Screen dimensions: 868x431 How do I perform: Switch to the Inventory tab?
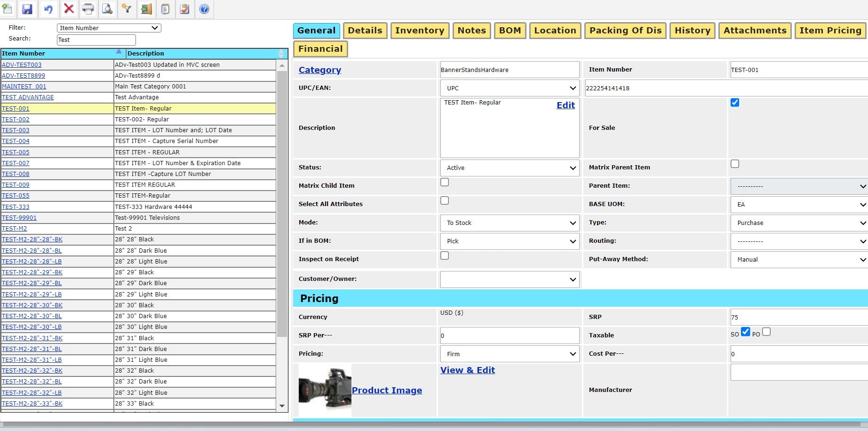click(419, 30)
